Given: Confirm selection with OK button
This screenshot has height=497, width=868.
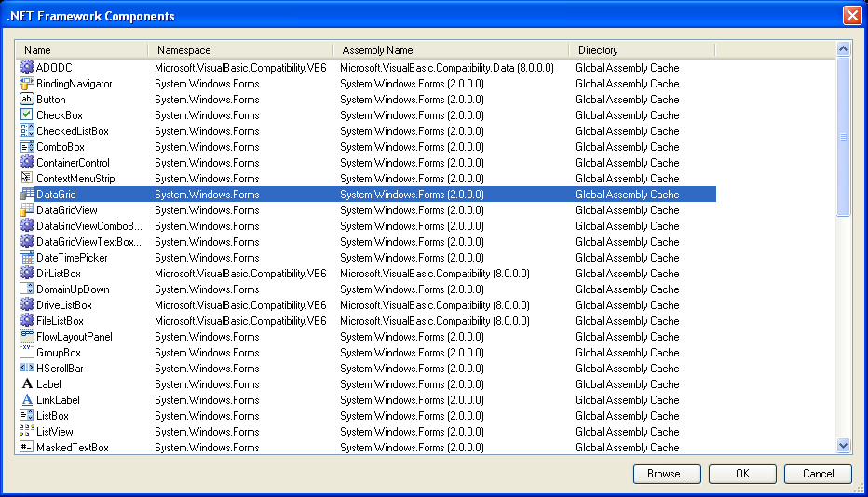Looking at the screenshot, I should 742,474.
